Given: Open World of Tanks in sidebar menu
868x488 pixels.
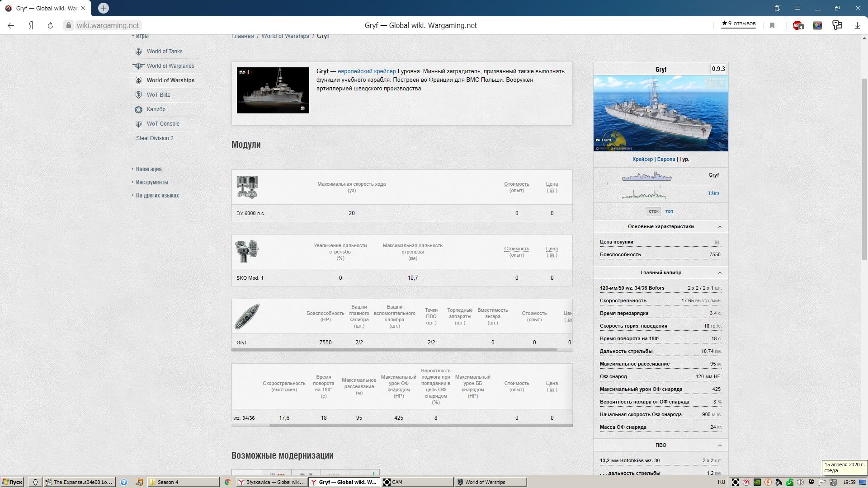Looking at the screenshot, I should 165,52.
